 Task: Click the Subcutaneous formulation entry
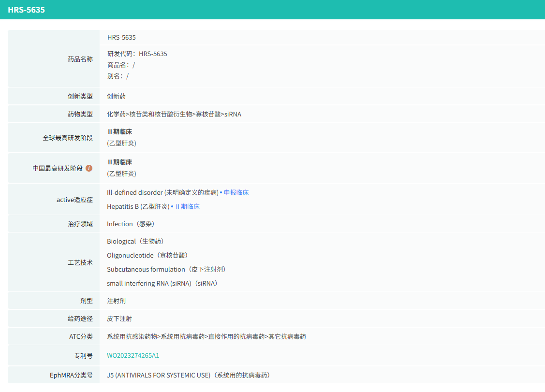(x=166, y=269)
